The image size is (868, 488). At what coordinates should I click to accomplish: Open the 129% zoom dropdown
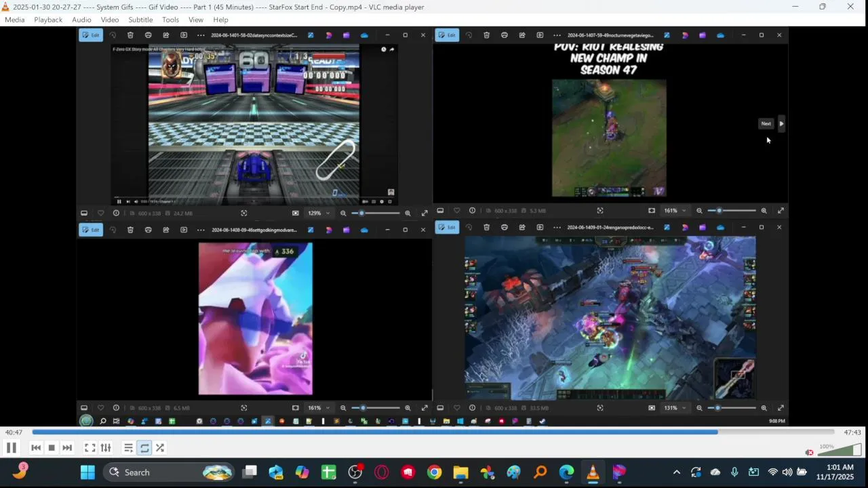[x=319, y=213]
